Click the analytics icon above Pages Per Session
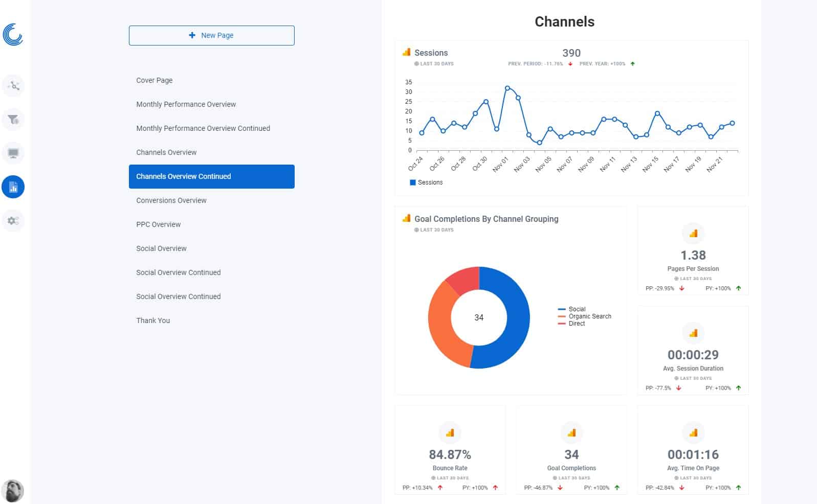This screenshot has width=817, height=504. 693,234
